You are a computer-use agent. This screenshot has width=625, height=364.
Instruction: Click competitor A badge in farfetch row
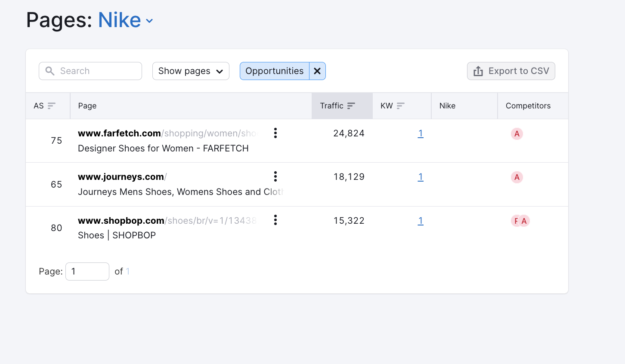click(x=517, y=134)
